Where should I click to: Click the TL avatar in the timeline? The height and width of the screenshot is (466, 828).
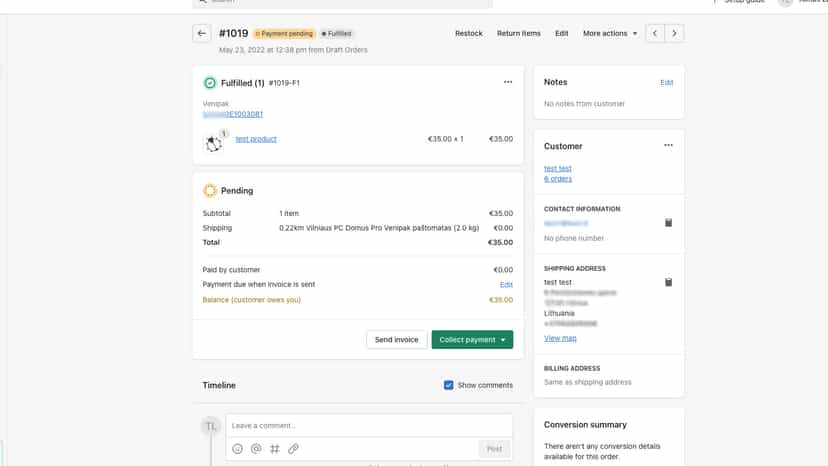[211, 426]
